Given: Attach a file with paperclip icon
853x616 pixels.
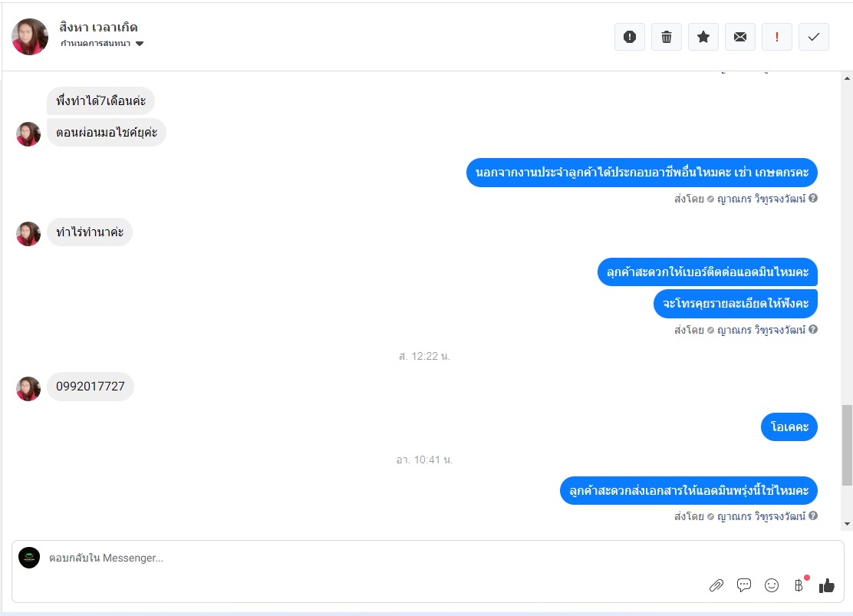Looking at the screenshot, I should pyautogui.click(x=716, y=585).
